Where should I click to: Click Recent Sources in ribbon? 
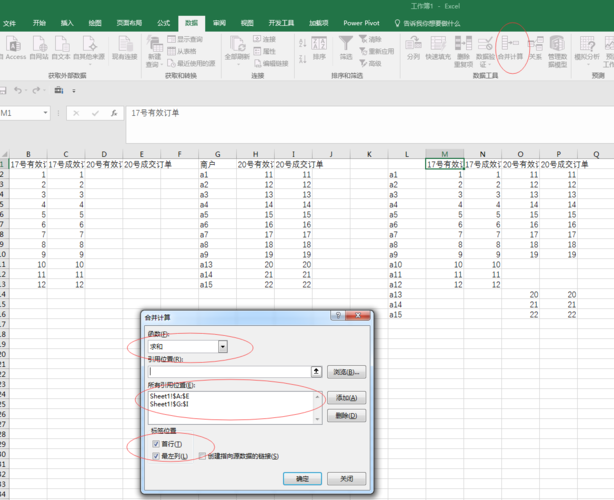coord(191,63)
